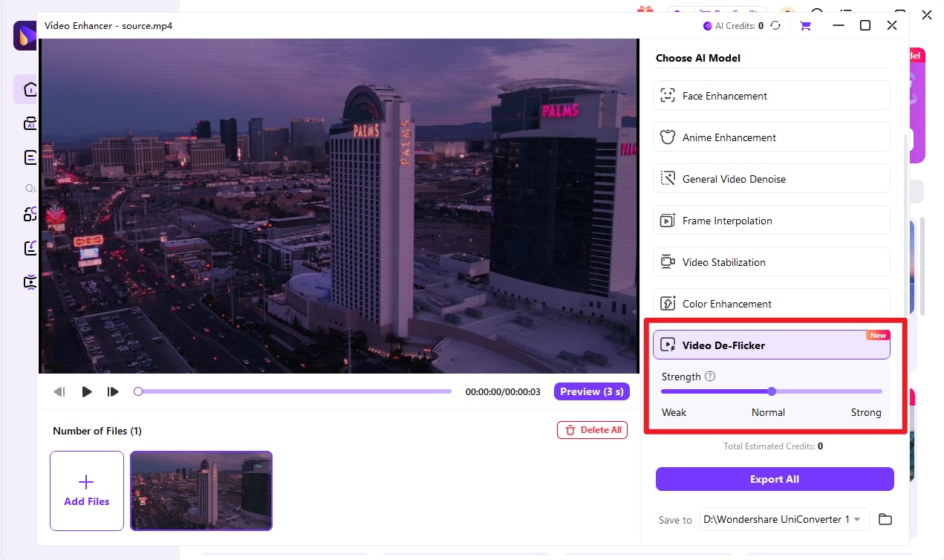This screenshot has height=560, width=944.
Task: Click the Normal strength label
Action: point(768,412)
